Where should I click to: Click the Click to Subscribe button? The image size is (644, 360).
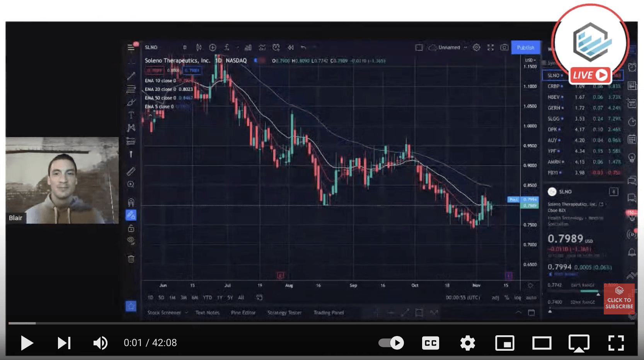point(619,300)
